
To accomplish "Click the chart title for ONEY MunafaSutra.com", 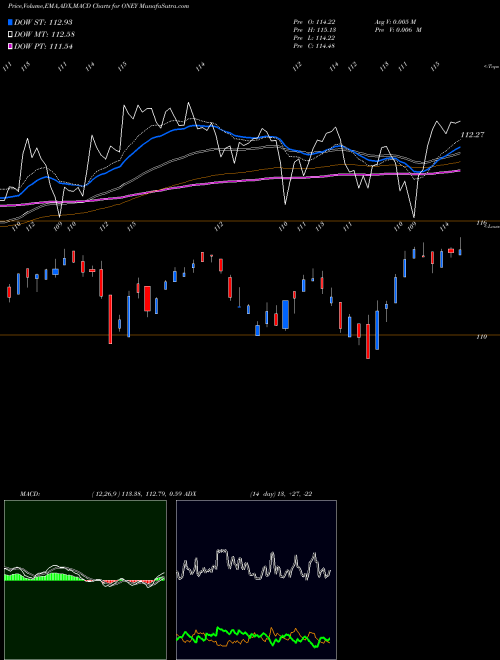I will tap(98, 6).
